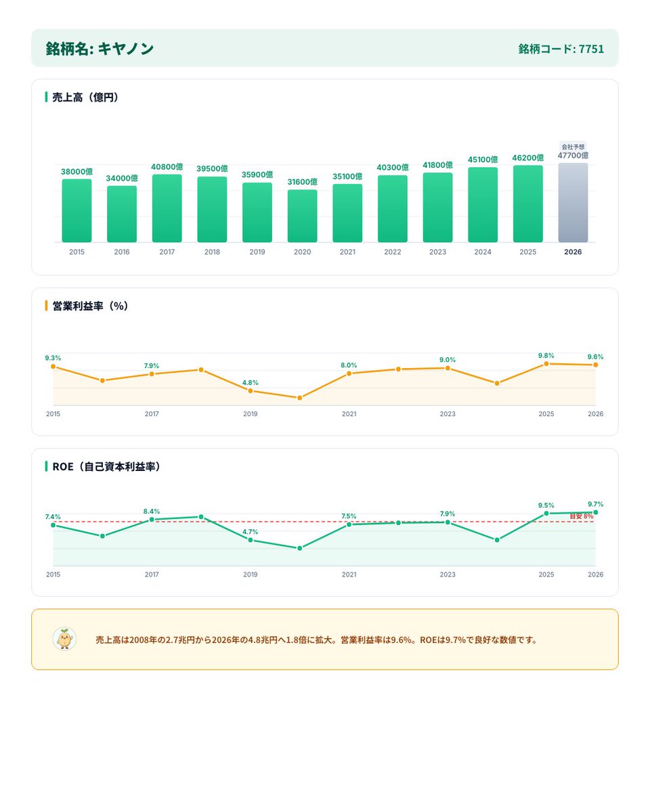Click the 8.4% ROE data label
Viewport: 650px width, 812px height.
(x=152, y=512)
